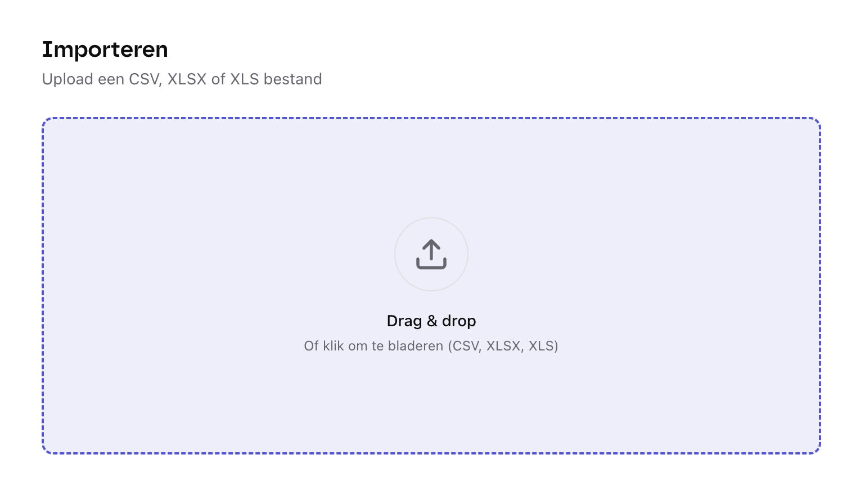Screen dimensions: 865x504
Task: Open the file browser via the upload icon
Action: [431, 254]
